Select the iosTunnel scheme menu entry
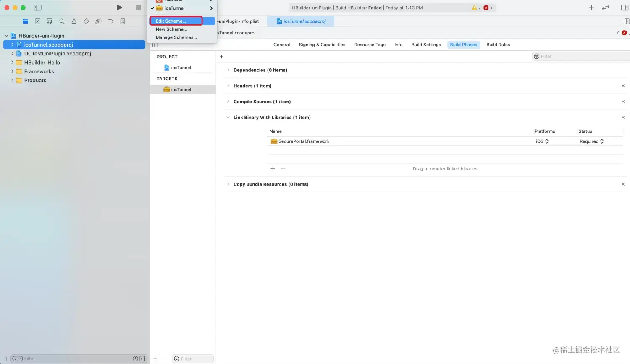Screen dimensions: 630x364 (182, 8)
